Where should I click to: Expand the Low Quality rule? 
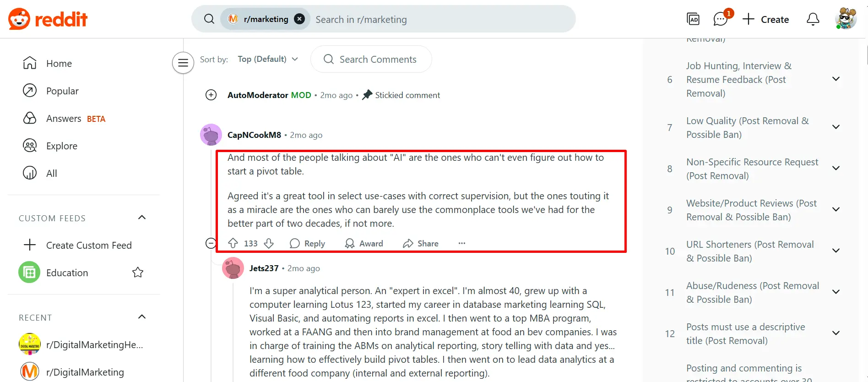pyautogui.click(x=836, y=127)
